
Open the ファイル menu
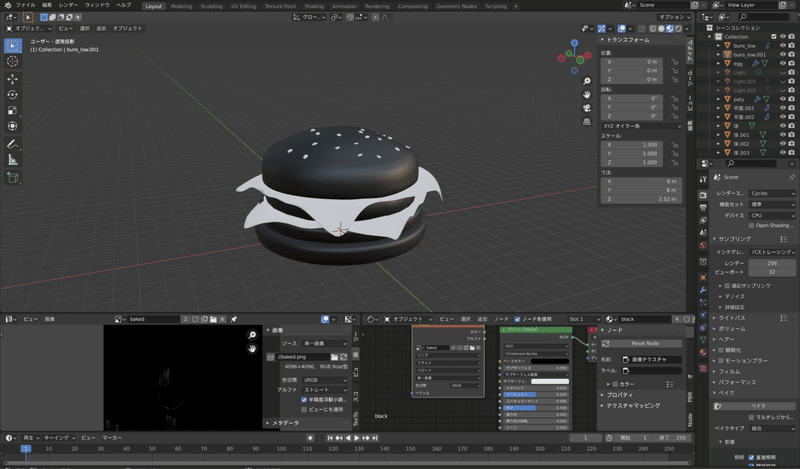pyautogui.click(x=25, y=5)
